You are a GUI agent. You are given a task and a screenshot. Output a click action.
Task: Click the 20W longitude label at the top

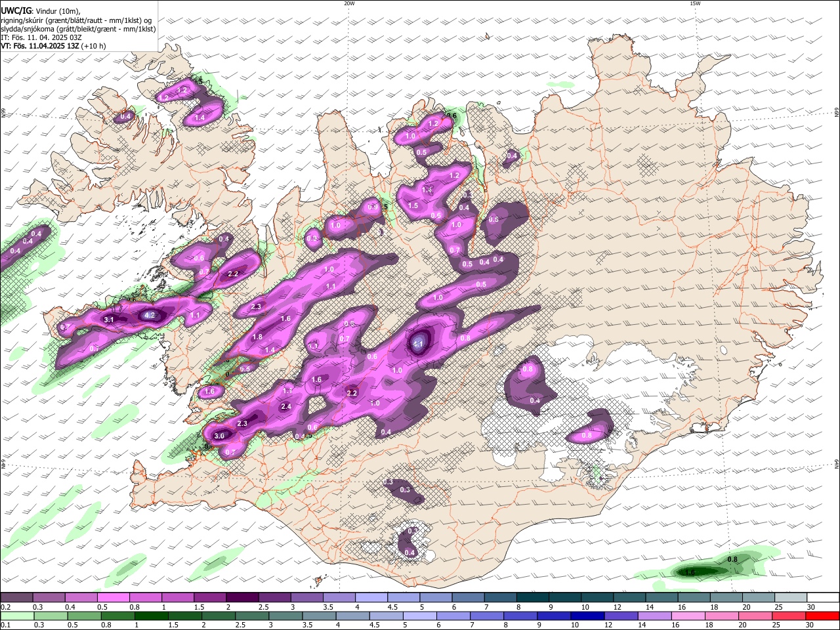click(349, 3)
